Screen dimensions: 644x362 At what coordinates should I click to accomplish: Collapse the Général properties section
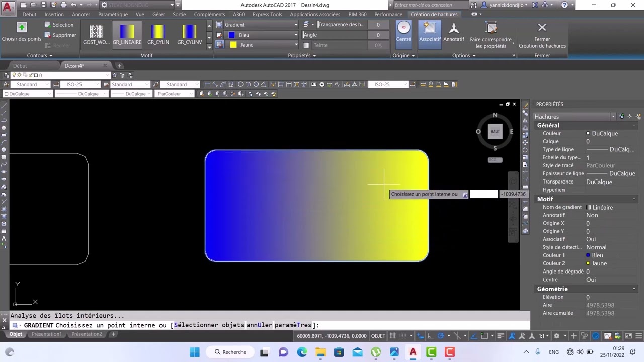point(634,125)
